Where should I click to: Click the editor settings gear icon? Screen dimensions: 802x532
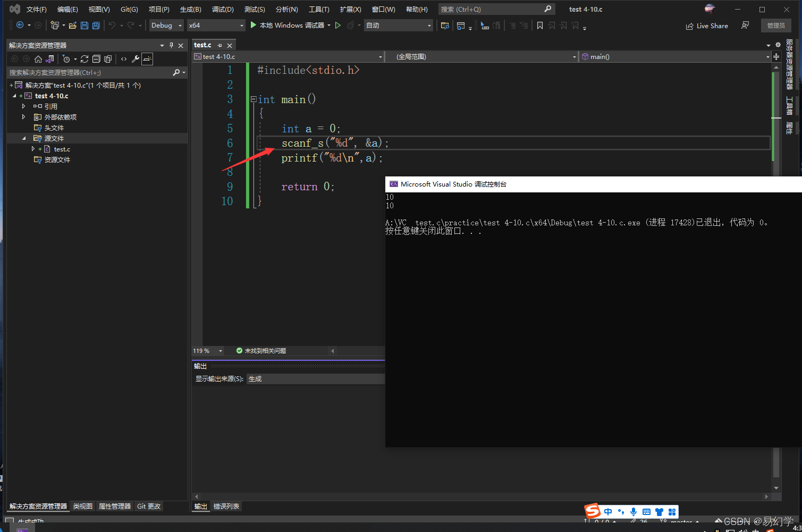[x=778, y=45]
